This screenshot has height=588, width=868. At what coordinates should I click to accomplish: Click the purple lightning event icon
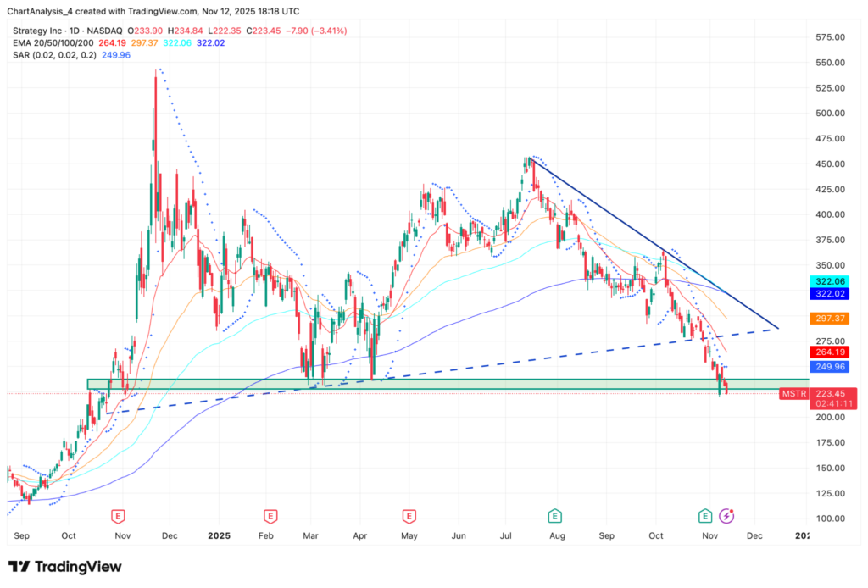726,515
